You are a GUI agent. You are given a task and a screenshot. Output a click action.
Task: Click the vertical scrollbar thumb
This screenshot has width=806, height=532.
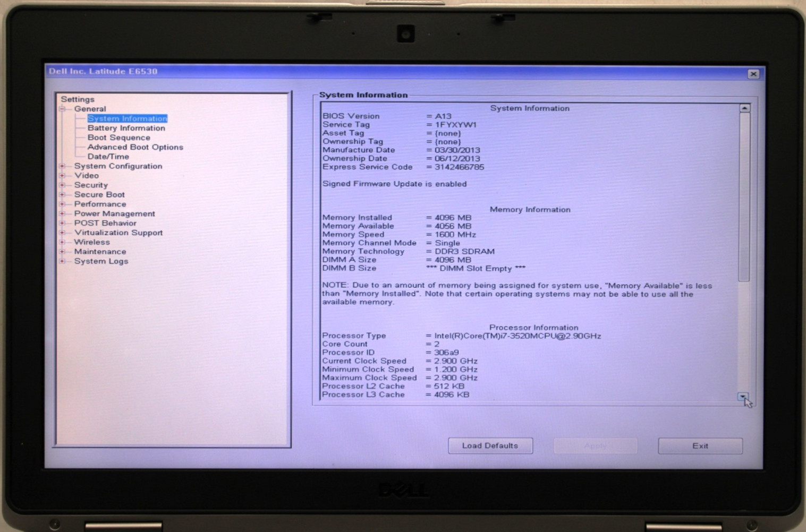[744, 197]
